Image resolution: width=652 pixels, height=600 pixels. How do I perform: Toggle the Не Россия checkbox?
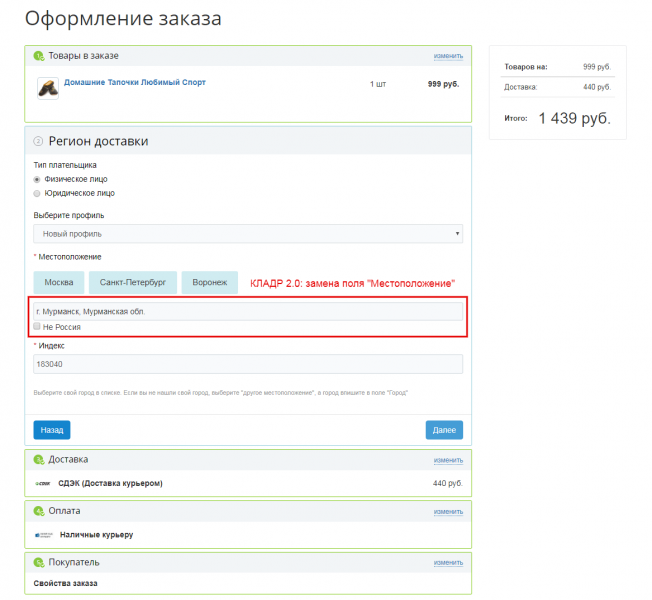click(x=37, y=327)
